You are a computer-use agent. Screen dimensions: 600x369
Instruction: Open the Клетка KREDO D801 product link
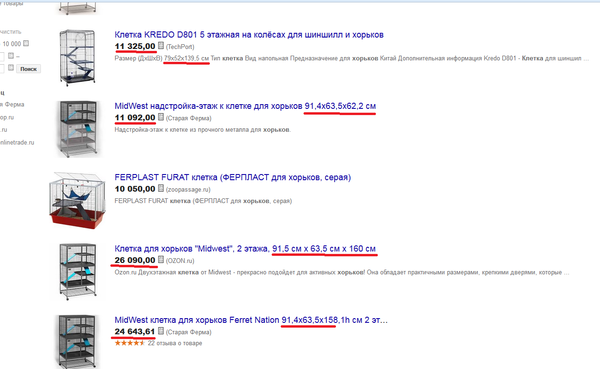pos(249,35)
